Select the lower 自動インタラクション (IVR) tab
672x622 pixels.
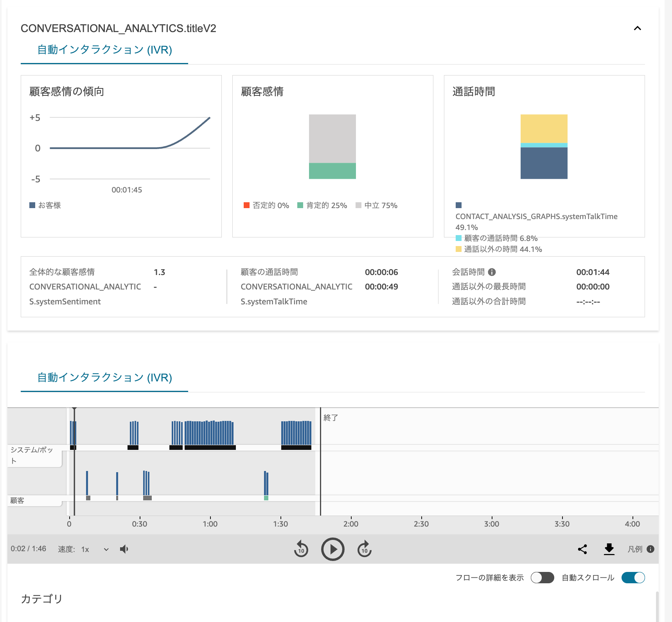[104, 378]
